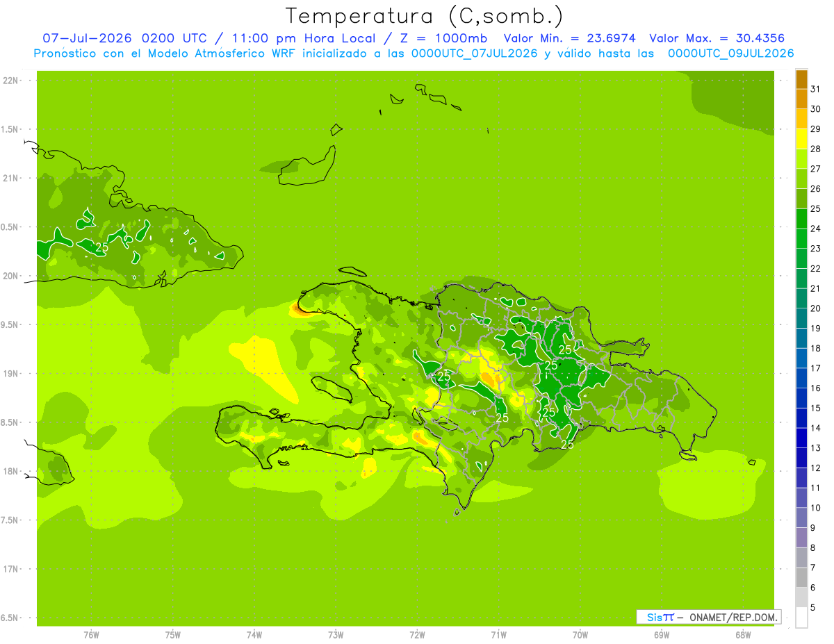The height and width of the screenshot is (644, 834).
Task: Click the "22N" latitude label
Action: [10, 81]
